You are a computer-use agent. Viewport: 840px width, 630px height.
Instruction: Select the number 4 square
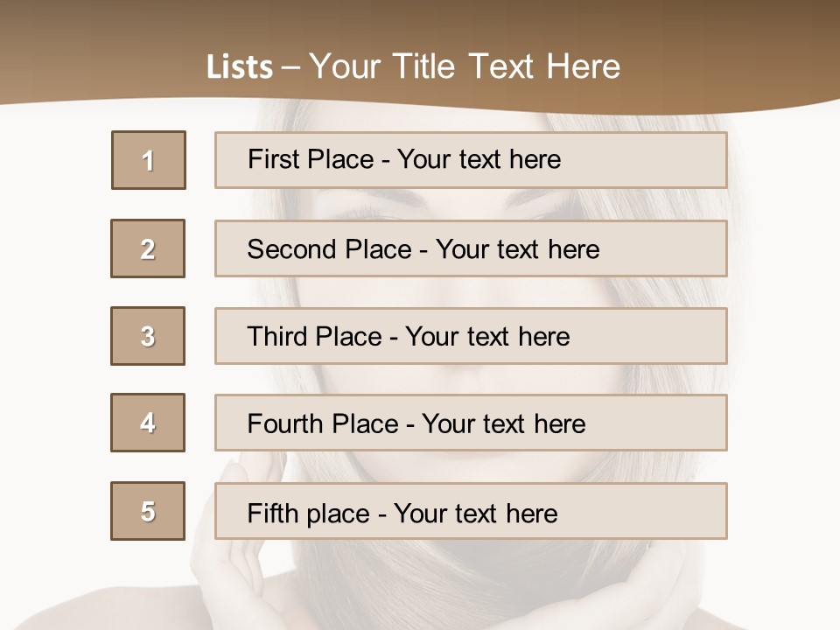148,423
